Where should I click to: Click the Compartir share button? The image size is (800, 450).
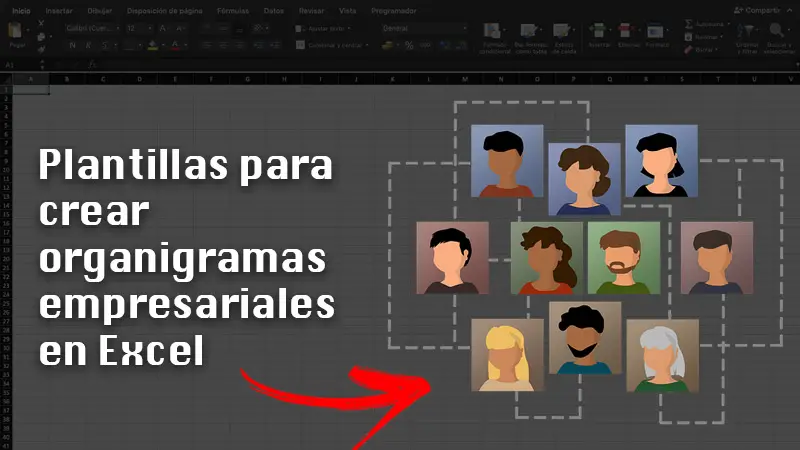(757, 10)
